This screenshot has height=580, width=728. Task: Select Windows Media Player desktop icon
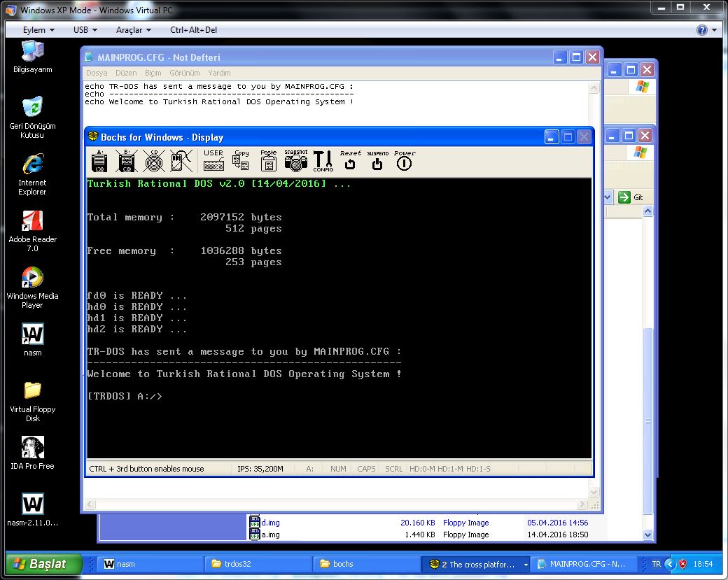pos(32,288)
